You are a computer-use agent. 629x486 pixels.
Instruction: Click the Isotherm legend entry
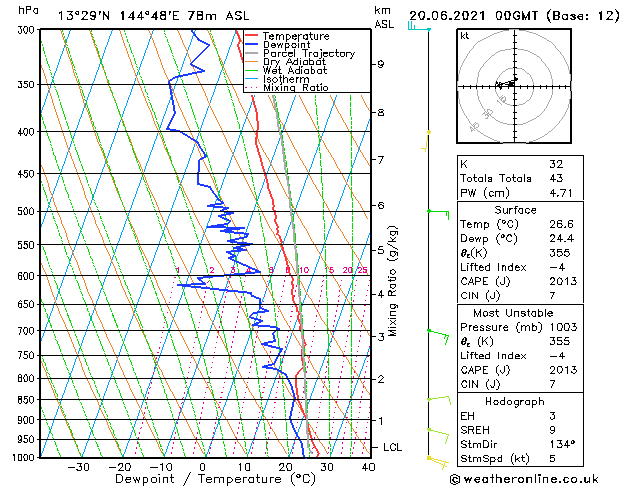tap(277, 79)
